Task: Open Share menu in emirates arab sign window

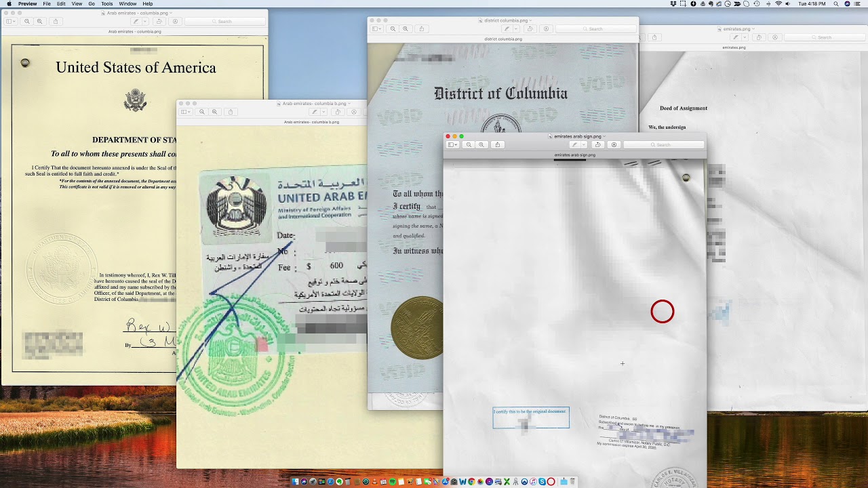Action: click(498, 144)
